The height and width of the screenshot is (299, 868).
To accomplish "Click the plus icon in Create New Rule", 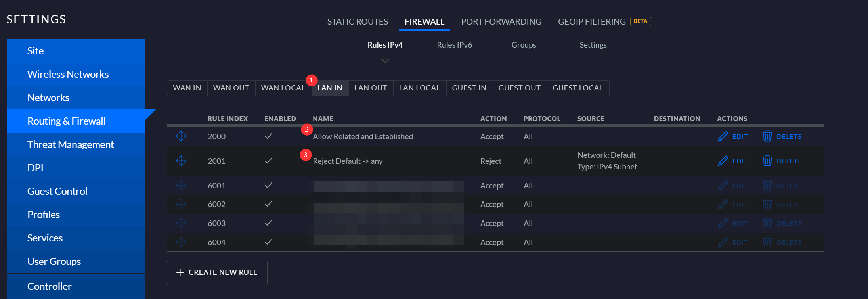I will pyautogui.click(x=180, y=272).
